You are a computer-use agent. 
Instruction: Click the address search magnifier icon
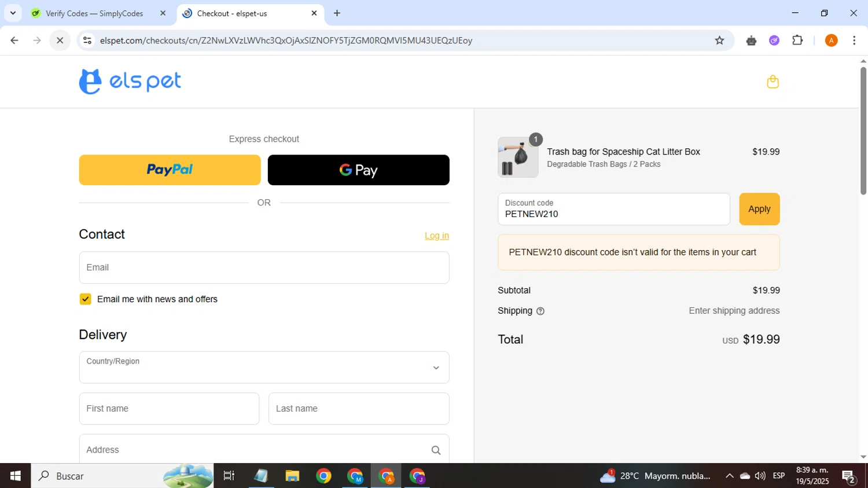click(x=436, y=450)
